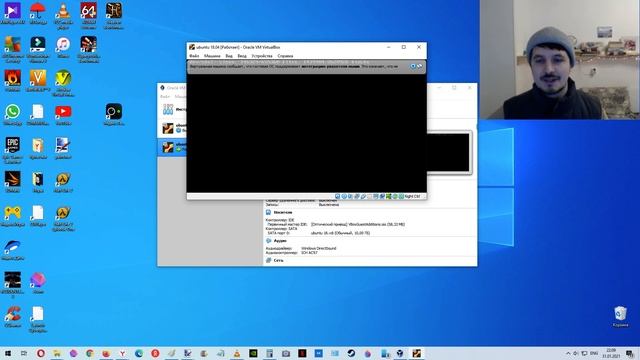Viewport: 640px width, 360px height.
Task: Open Task View on the taskbar
Action: pyautogui.click(x=24, y=353)
